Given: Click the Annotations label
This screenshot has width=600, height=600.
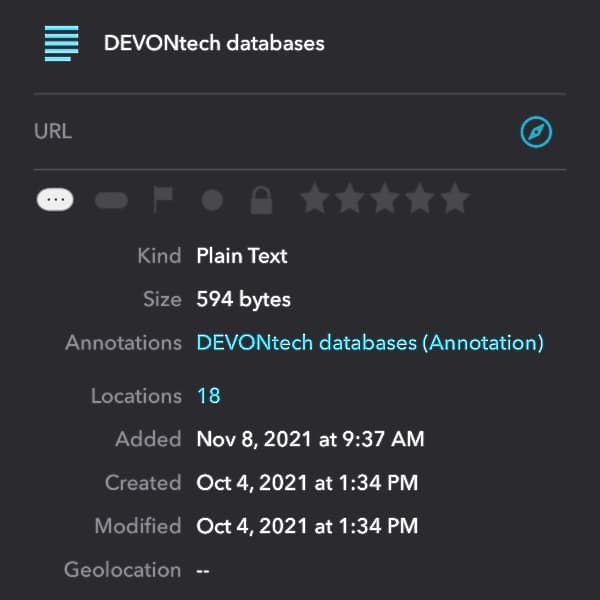Looking at the screenshot, I should pyautogui.click(x=123, y=342).
